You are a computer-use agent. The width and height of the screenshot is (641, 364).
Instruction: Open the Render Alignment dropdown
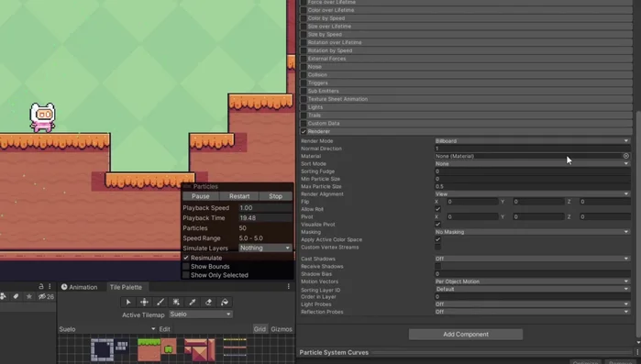(532, 194)
